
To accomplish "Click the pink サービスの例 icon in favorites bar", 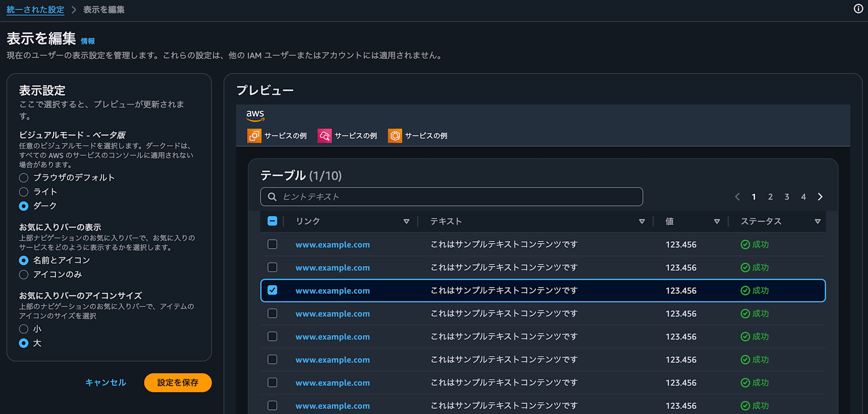I will pyautogui.click(x=324, y=135).
